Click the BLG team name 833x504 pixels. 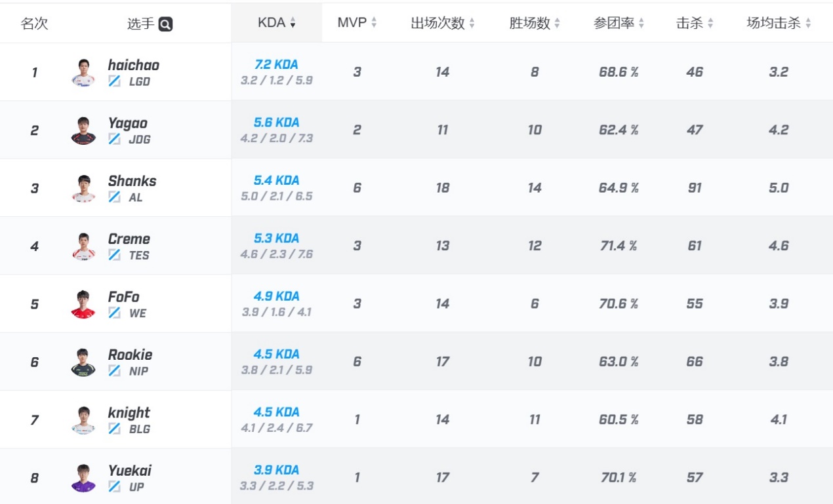[140, 429]
